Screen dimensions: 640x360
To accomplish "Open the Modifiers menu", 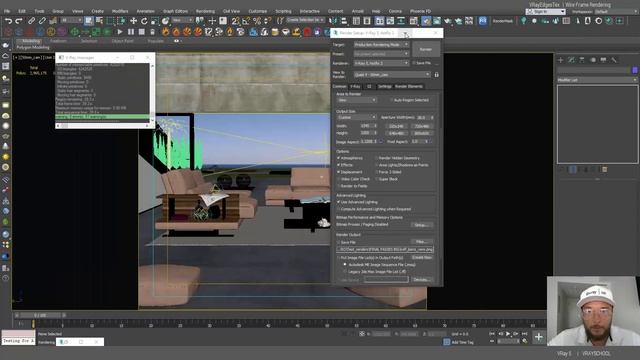I will [x=120, y=11].
